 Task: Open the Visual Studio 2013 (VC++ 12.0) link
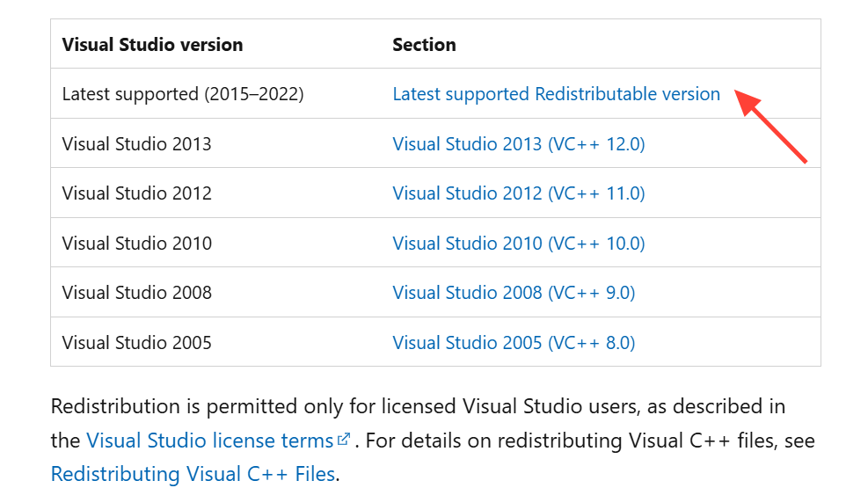(518, 143)
